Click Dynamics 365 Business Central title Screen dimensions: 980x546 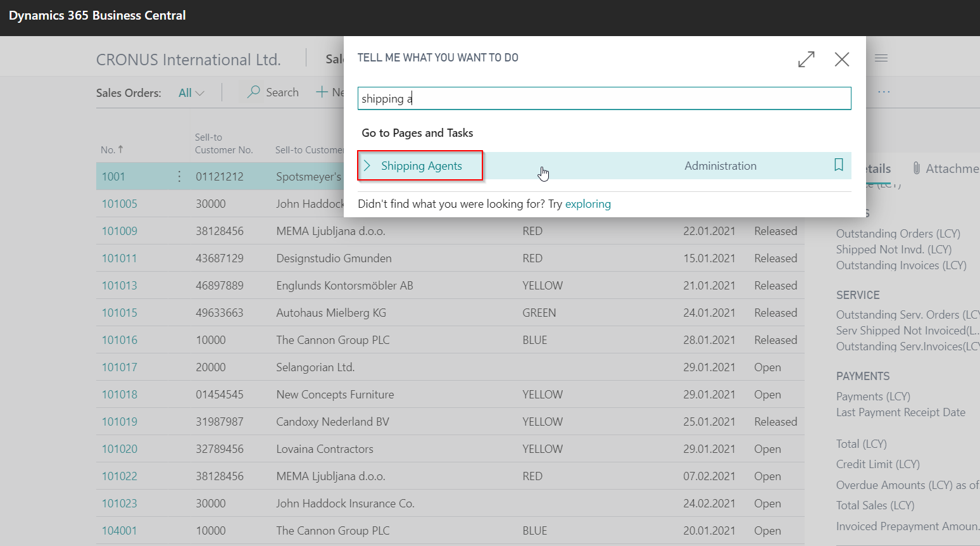click(97, 15)
